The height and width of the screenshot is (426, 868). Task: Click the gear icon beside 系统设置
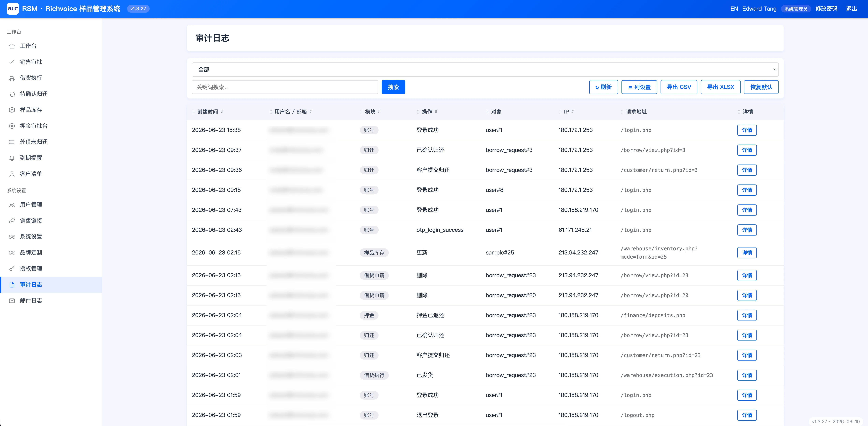[x=12, y=237]
